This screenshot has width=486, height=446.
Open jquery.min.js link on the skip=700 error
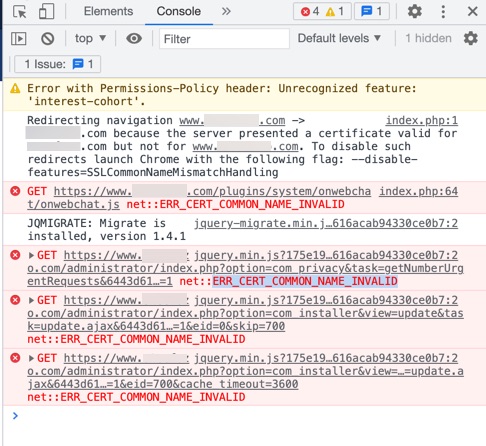(326, 300)
